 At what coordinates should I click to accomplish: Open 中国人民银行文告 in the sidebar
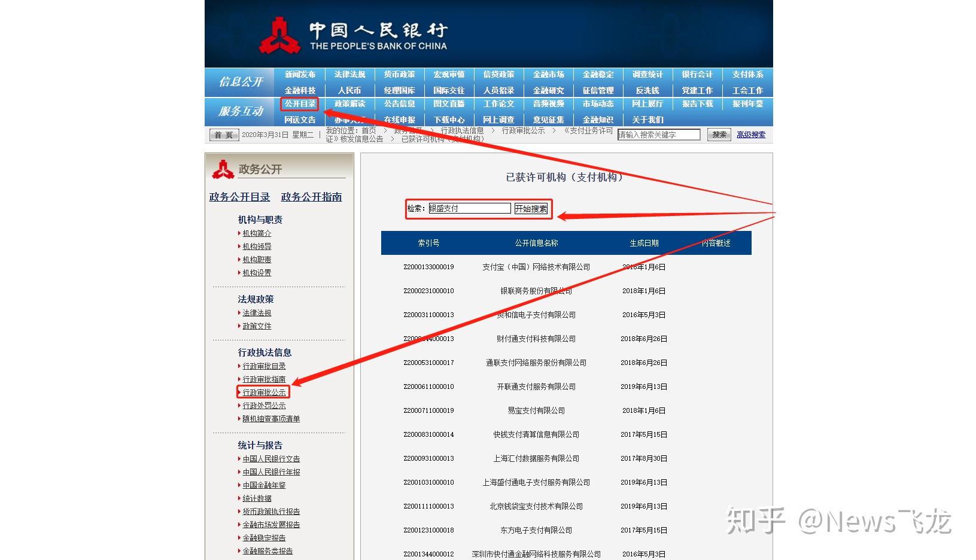pyautogui.click(x=271, y=459)
